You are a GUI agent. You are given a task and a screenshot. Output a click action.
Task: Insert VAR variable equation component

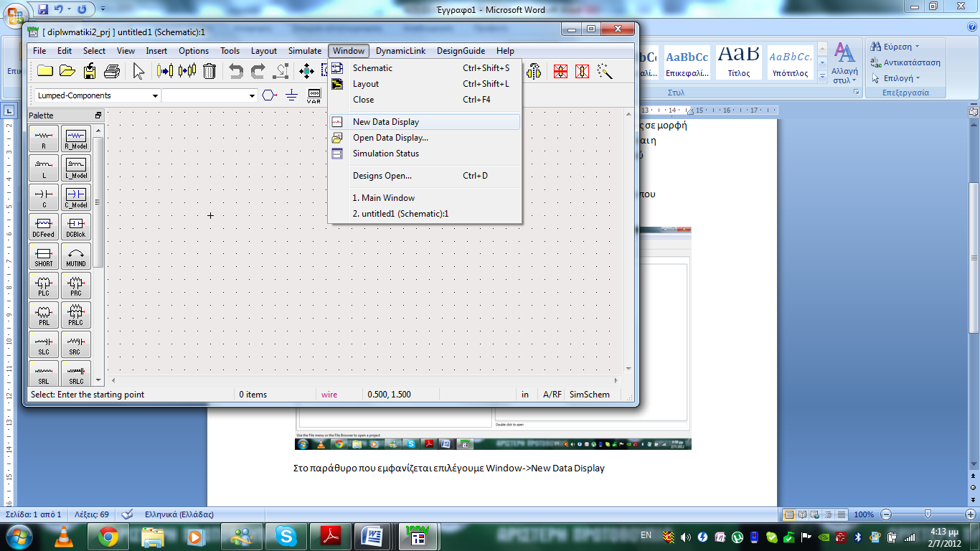pyautogui.click(x=314, y=96)
